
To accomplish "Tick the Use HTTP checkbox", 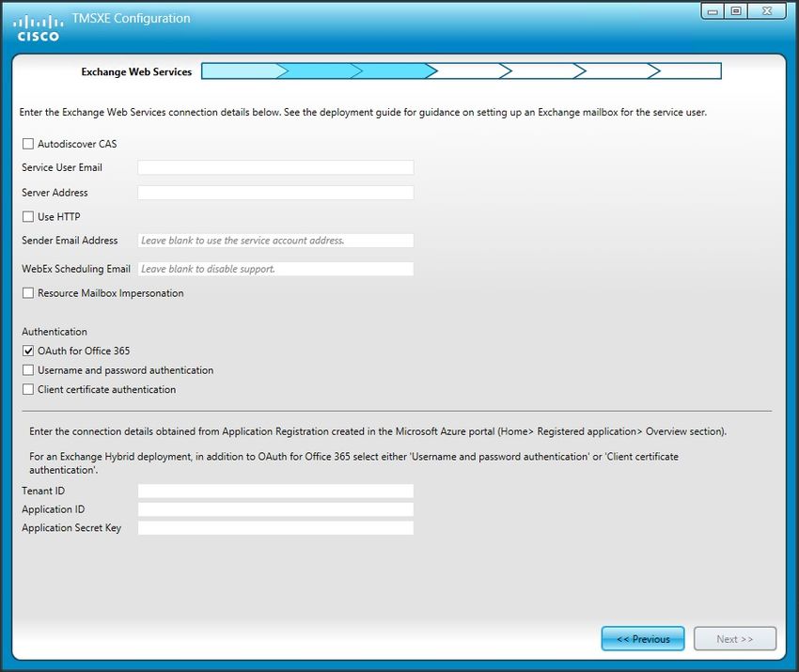I will coord(28,217).
